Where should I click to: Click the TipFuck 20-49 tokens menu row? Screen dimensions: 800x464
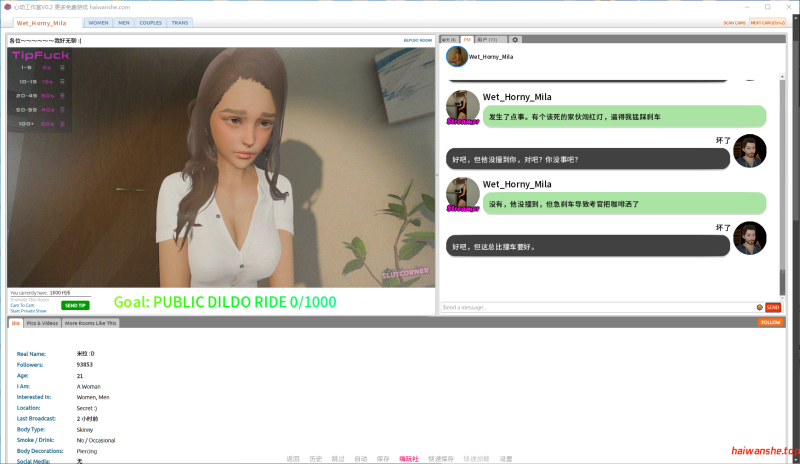point(40,96)
